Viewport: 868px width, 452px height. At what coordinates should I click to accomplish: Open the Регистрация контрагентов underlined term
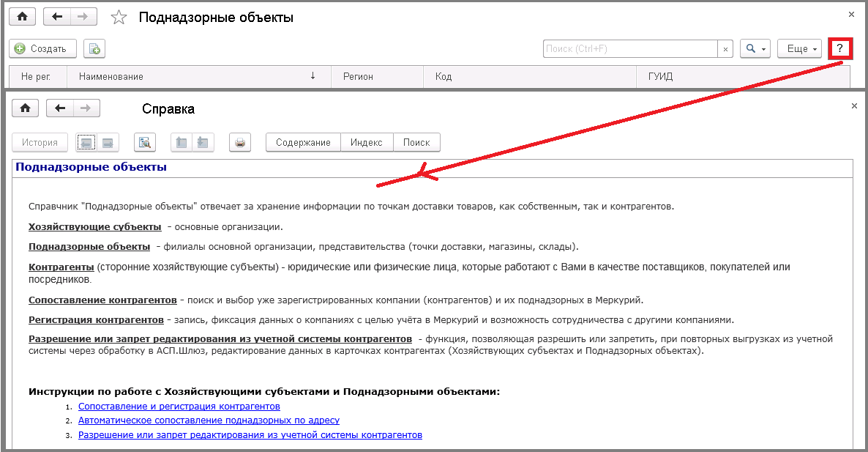[97, 319]
